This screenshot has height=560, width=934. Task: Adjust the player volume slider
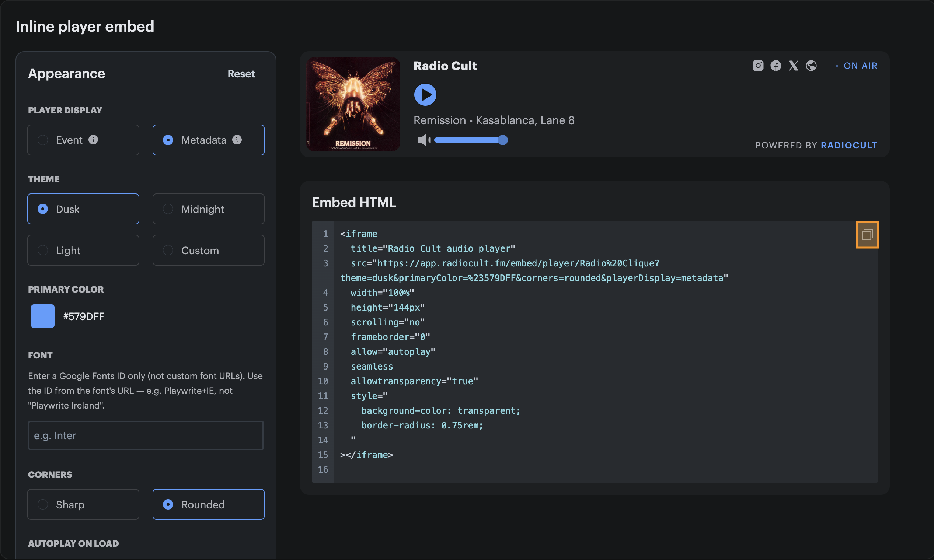(x=471, y=140)
